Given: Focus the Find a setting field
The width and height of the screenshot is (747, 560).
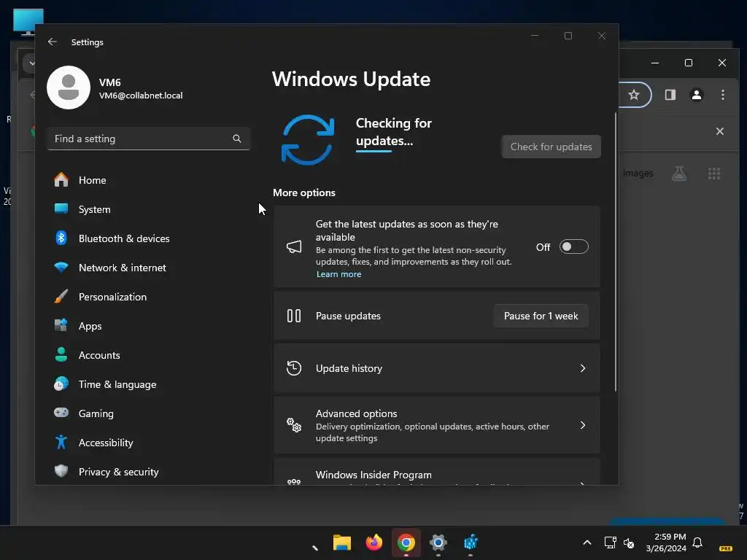Looking at the screenshot, I should coord(149,139).
